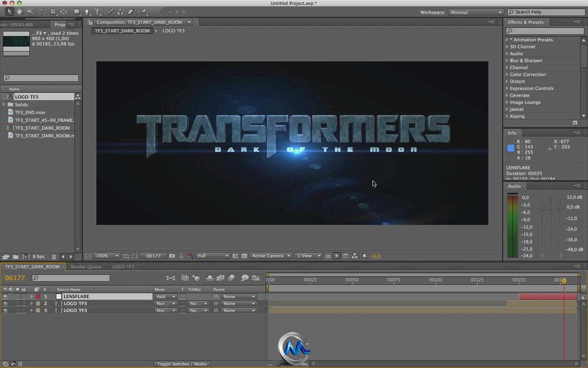Select the Clone Stamp tool
The width and height of the screenshot is (588, 368).
tap(120, 12)
